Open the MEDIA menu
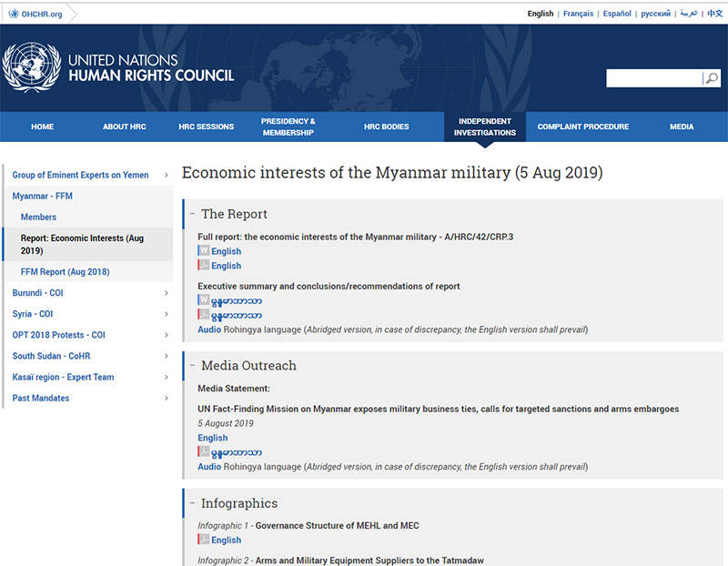The image size is (728, 566). click(682, 126)
